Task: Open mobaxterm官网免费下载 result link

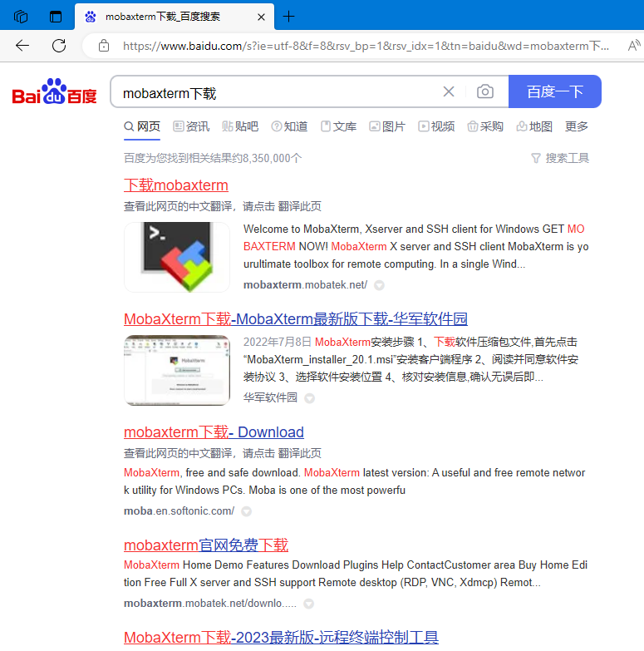Action: coord(206,545)
